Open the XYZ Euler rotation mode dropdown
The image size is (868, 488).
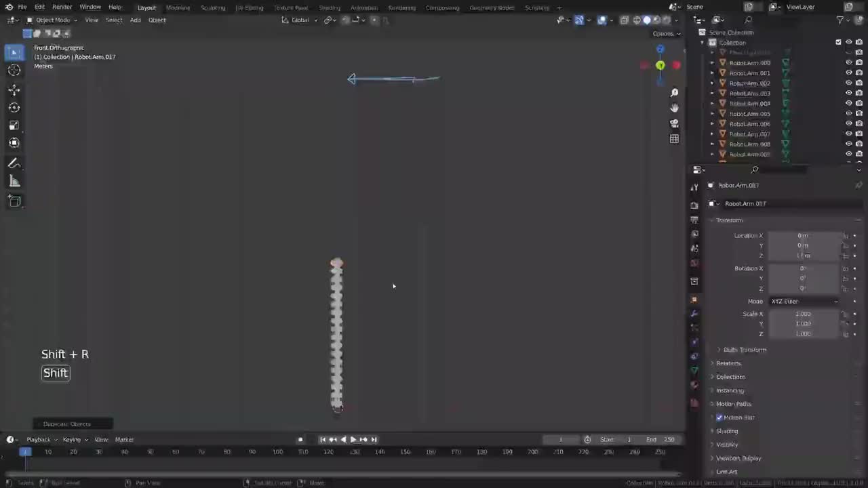click(804, 302)
